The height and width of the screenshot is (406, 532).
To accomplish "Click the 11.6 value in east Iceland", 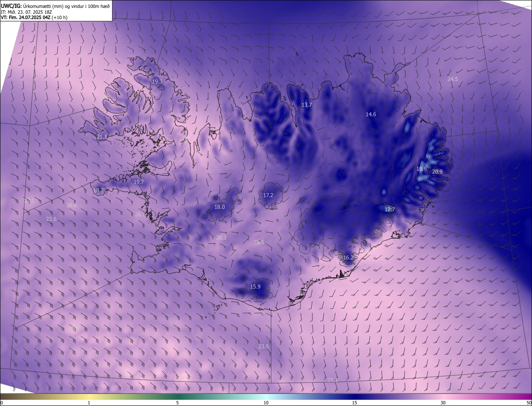I will point(421,169).
